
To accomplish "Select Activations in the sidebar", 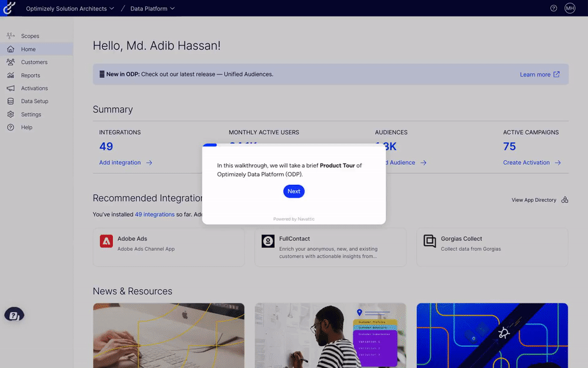I will point(34,88).
